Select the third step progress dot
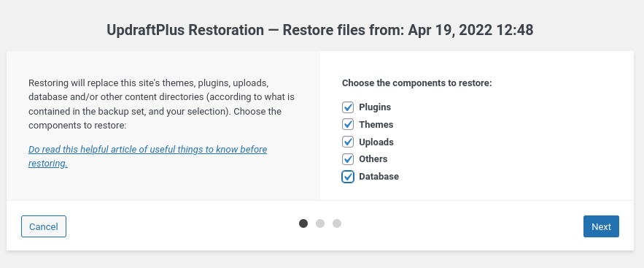The width and height of the screenshot is (644, 268). click(337, 223)
